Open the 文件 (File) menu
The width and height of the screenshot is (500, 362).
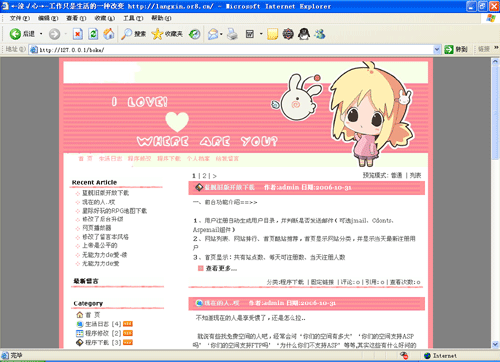19,18
